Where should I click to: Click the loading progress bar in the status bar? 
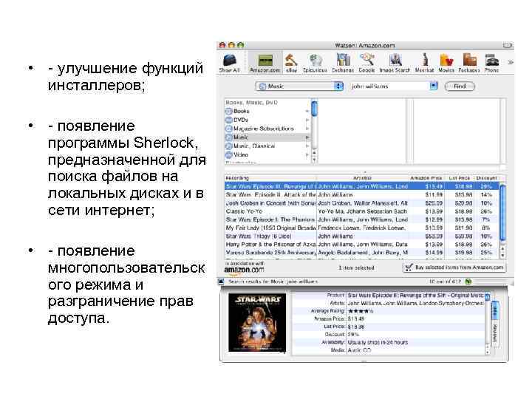click(491, 282)
